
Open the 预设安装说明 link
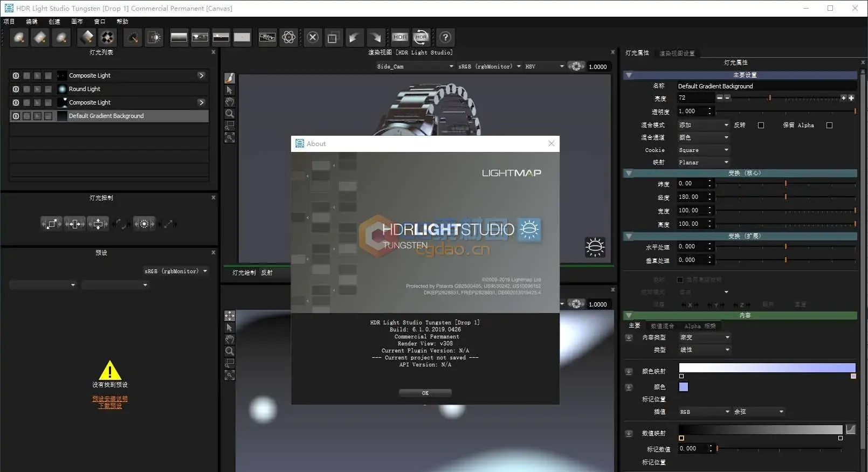pos(110,399)
